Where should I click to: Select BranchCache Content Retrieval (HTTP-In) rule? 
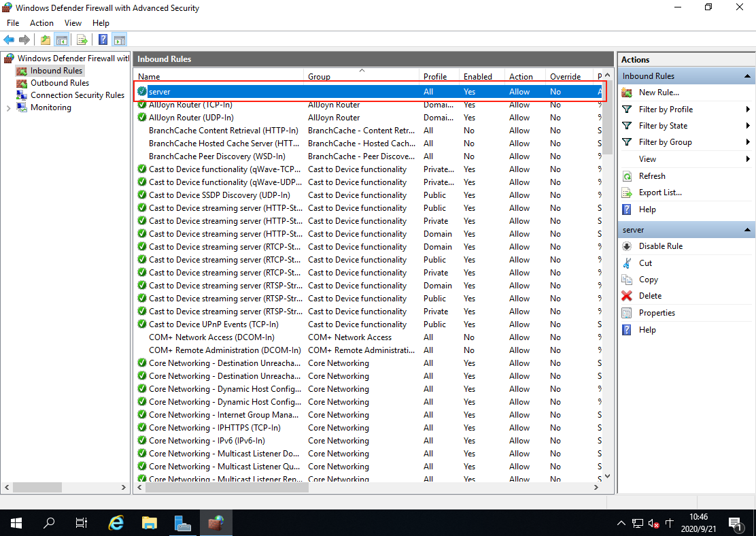click(x=369, y=131)
